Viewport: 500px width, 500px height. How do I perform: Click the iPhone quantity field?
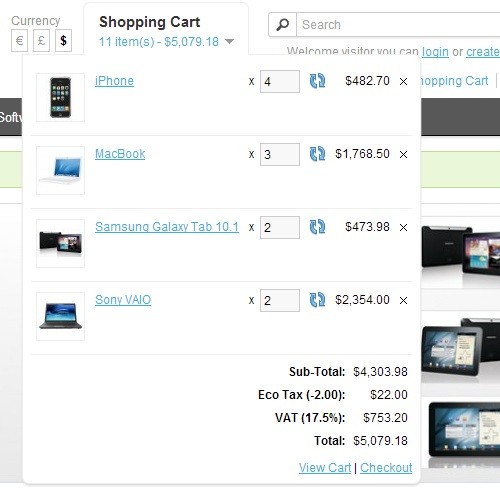click(280, 81)
